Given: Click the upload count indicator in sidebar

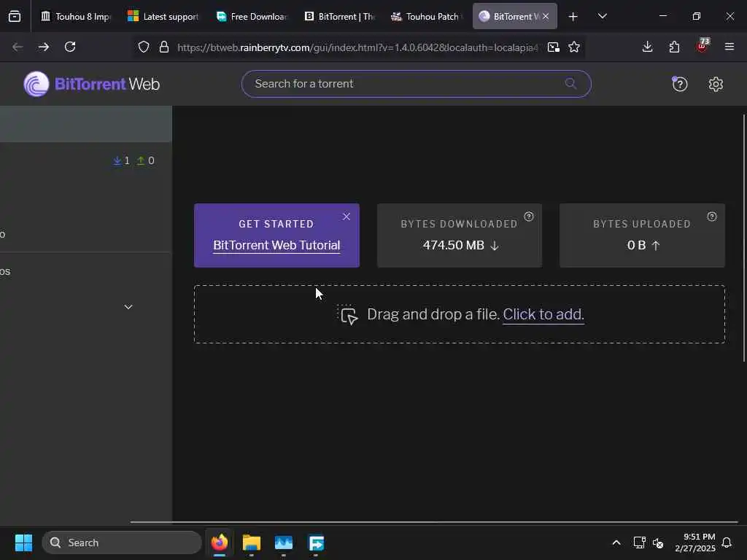Looking at the screenshot, I should point(145,160).
